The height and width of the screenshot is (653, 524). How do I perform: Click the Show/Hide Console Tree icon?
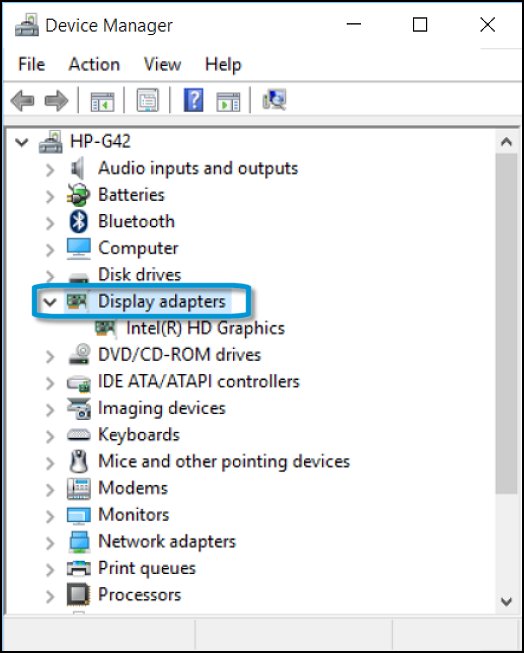click(x=102, y=100)
